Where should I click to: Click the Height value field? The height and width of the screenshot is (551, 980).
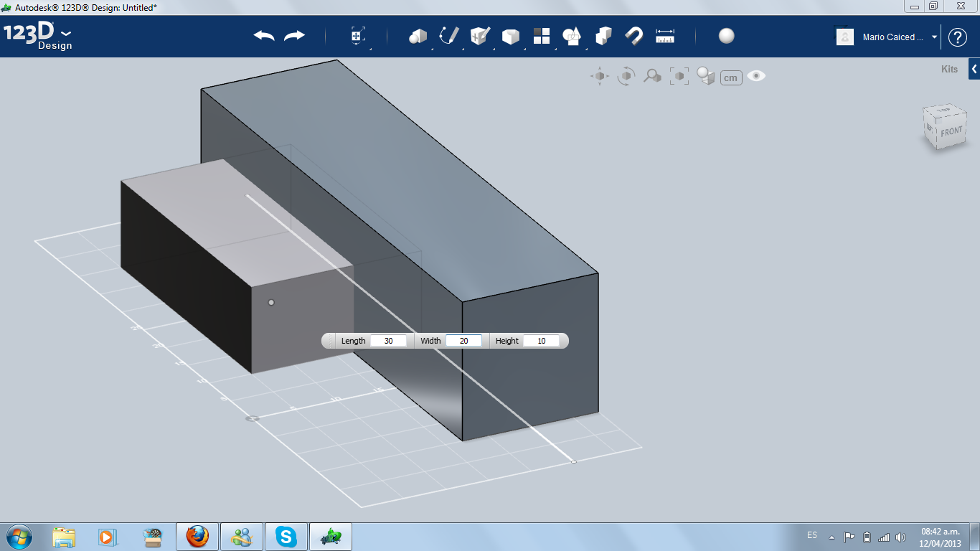pos(541,341)
